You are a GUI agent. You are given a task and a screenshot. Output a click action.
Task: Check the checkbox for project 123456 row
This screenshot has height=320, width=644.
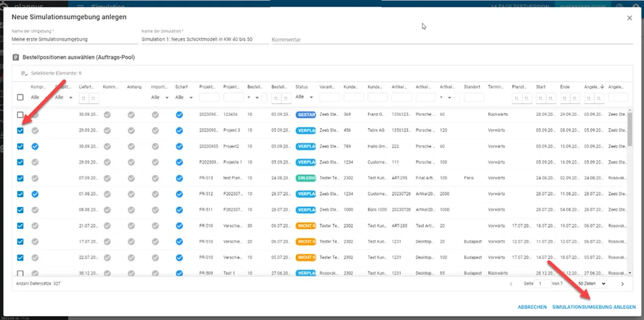tap(20, 115)
